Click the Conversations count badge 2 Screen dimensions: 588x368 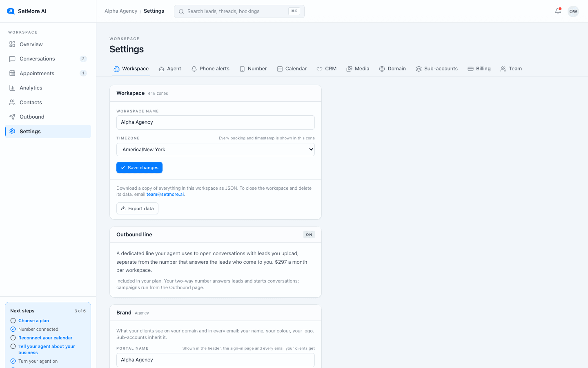[x=83, y=59]
